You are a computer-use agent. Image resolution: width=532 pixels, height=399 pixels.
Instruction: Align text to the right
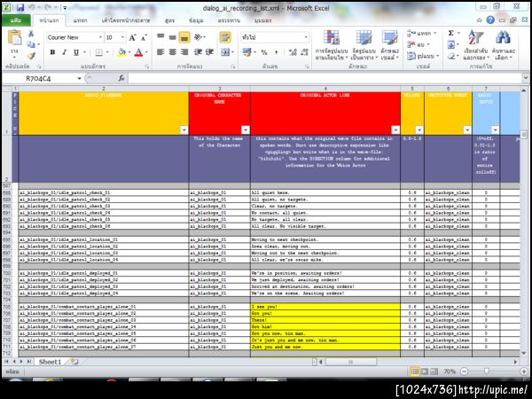[x=184, y=52]
